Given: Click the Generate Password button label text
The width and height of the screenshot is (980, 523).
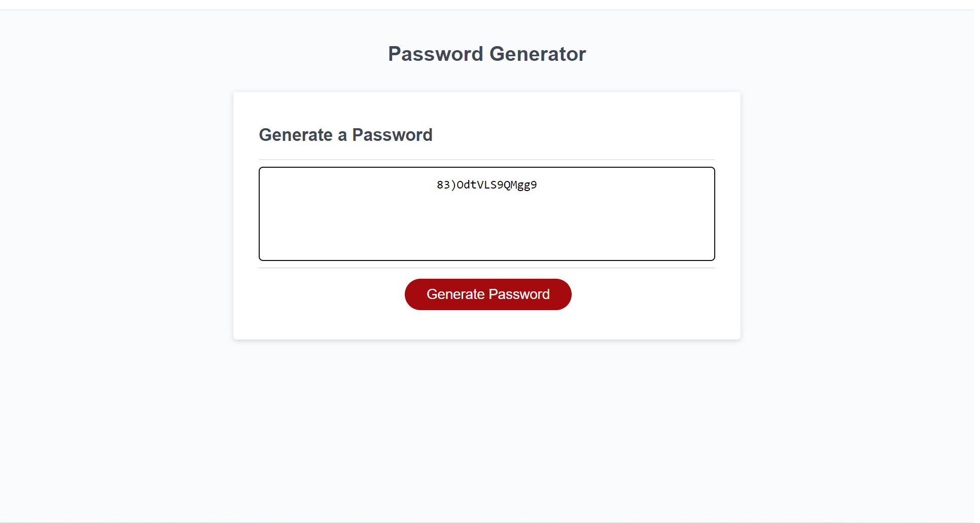Looking at the screenshot, I should (487, 294).
